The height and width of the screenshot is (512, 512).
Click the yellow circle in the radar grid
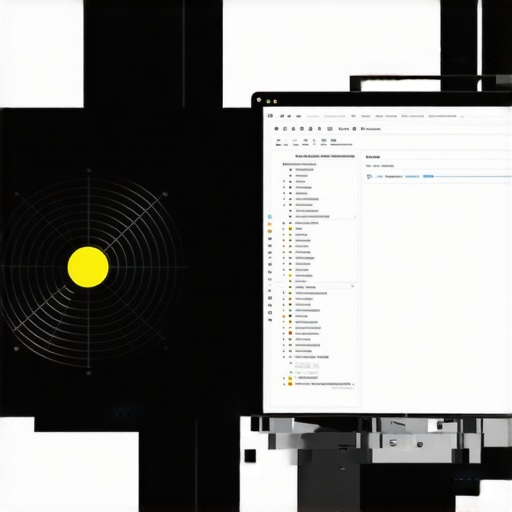[x=88, y=267]
